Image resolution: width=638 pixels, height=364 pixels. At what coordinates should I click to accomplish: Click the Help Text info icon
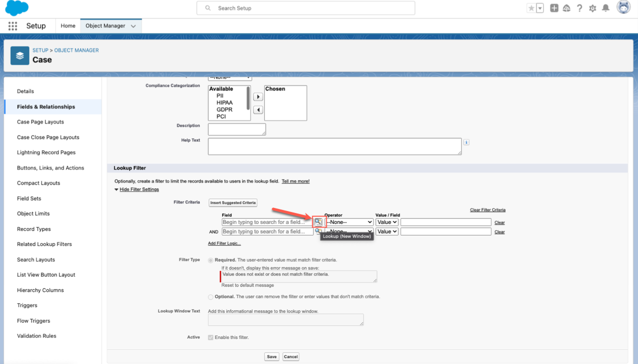(x=466, y=142)
